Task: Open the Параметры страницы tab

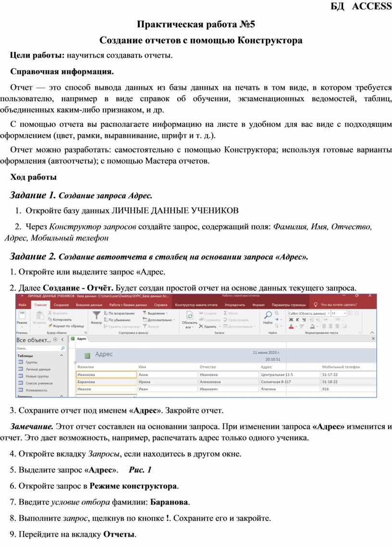Action: pos(289,305)
